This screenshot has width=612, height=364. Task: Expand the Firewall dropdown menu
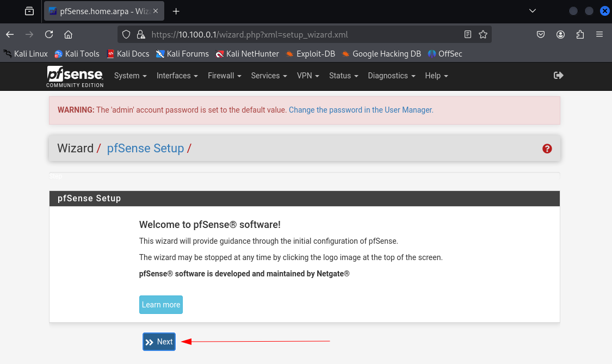coord(225,76)
